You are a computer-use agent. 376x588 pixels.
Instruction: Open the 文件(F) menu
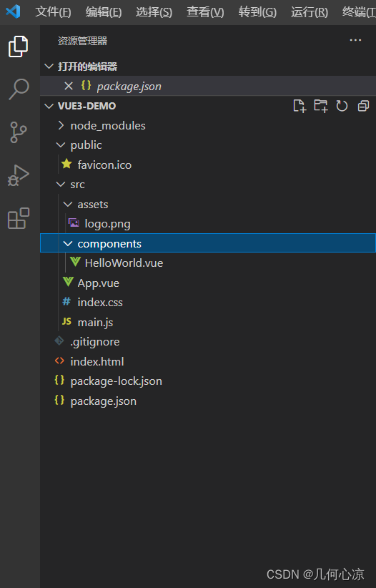pyautogui.click(x=53, y=12)
